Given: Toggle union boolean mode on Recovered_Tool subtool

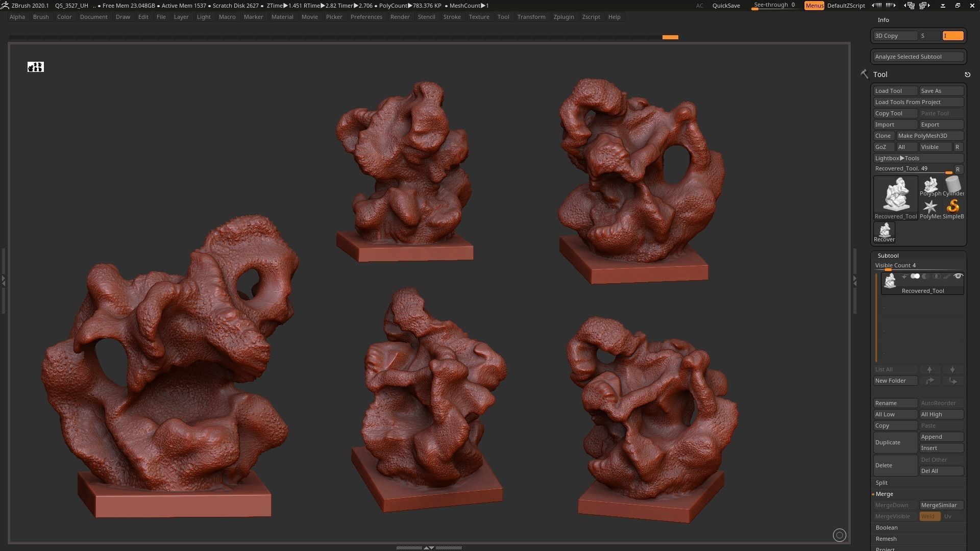Looking at the screenshot, I should pyautogui.click(x=915, y=276).
